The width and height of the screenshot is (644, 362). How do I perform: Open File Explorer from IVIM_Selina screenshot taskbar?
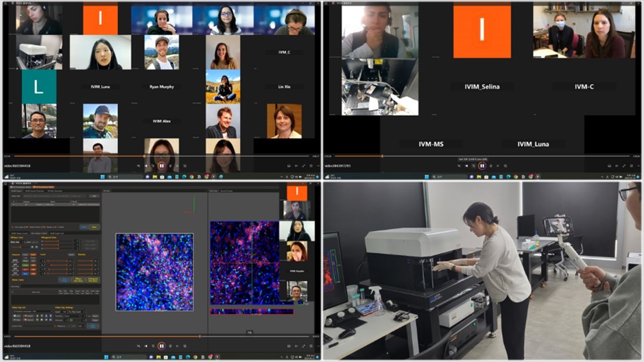click(x=479, y=176)
